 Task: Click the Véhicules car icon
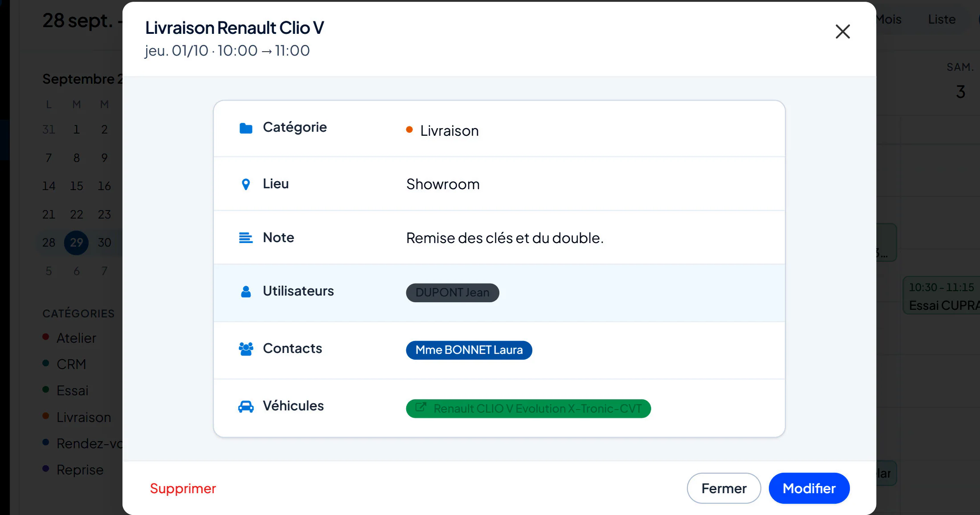click(245, 406)
